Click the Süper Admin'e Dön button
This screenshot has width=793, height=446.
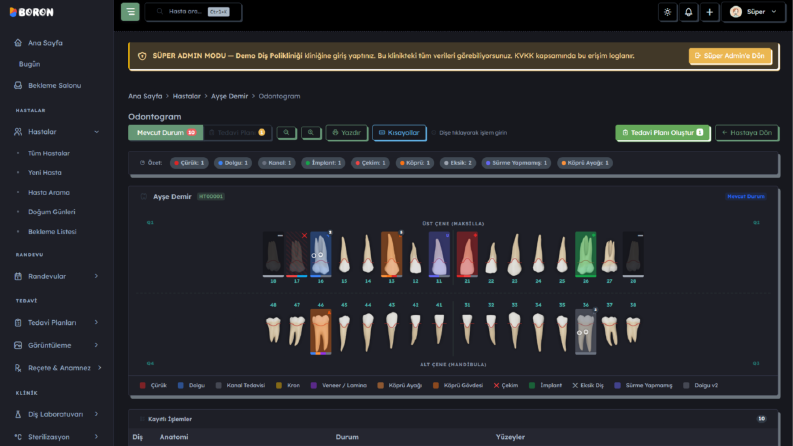pos(730,56)
